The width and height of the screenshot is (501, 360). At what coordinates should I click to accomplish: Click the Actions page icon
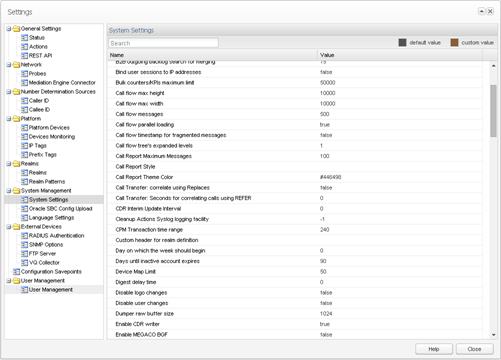pyautogui.click(x=24, y=47)
